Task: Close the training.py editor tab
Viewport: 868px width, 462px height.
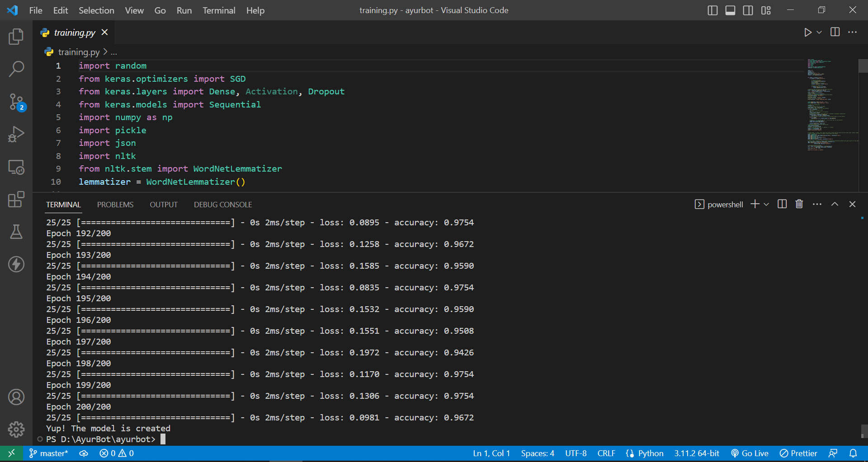Action: [105, 32]
